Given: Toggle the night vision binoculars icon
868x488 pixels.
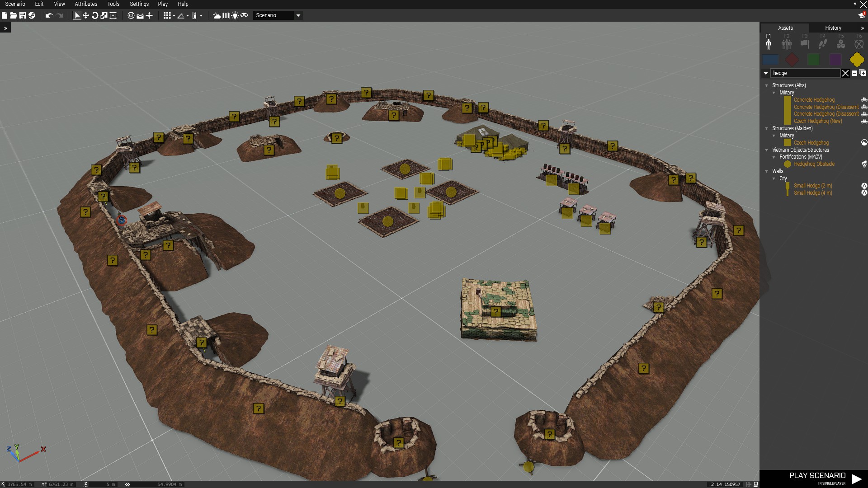Looking at the screenshot, I should [244, 15].
